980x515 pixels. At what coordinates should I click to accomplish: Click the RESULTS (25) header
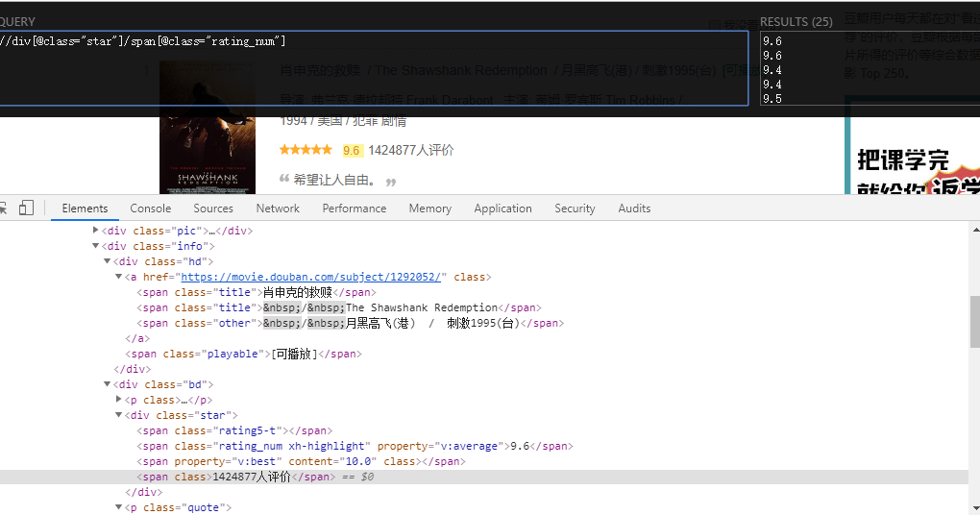click(796, 22)
